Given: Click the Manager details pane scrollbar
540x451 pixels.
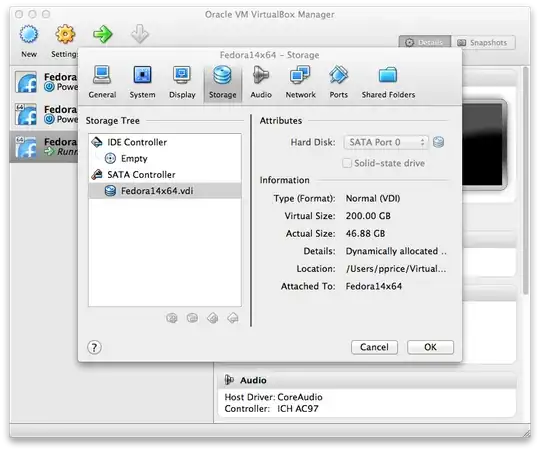Looking at the screenshot, I should (525, 180).
